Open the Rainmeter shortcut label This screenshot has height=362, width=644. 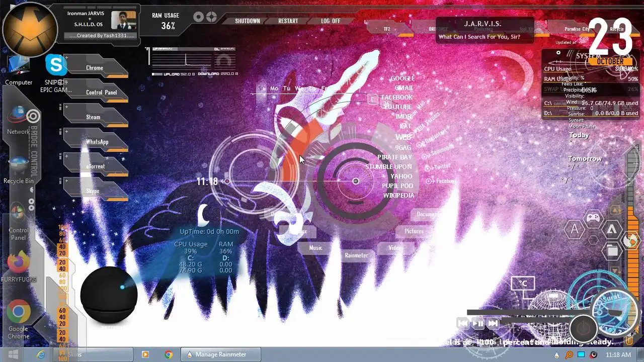pyautogui.click(x=357, y=255)
